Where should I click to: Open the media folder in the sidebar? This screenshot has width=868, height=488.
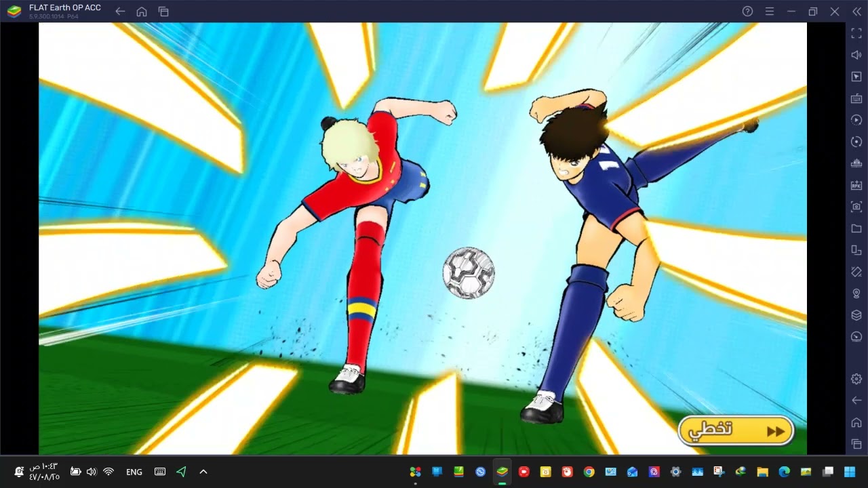pyautogui.click(x=856, y=228)
